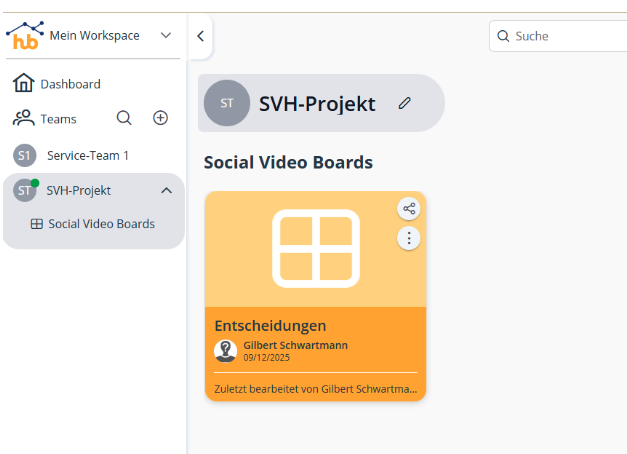Viewport: 627px width, 454px height.
Task: Collapse the sidebar with the left arrow
Action: click(x=200, y=36)
